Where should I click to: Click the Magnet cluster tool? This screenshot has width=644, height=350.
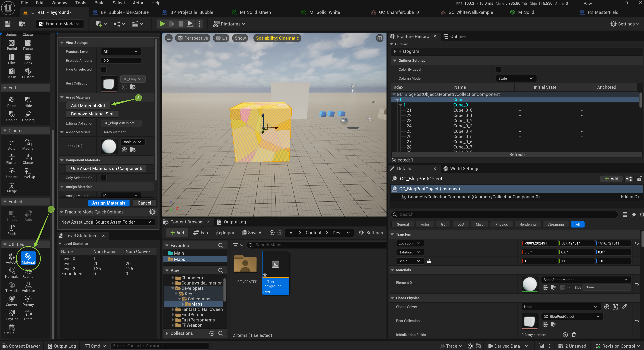tap(28, 145)
